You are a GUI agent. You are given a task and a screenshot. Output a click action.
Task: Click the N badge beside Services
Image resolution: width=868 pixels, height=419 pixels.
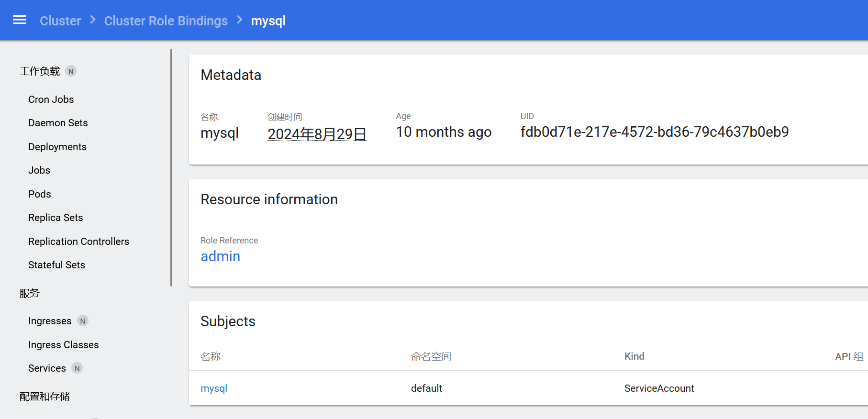click(x=77, y=368)
